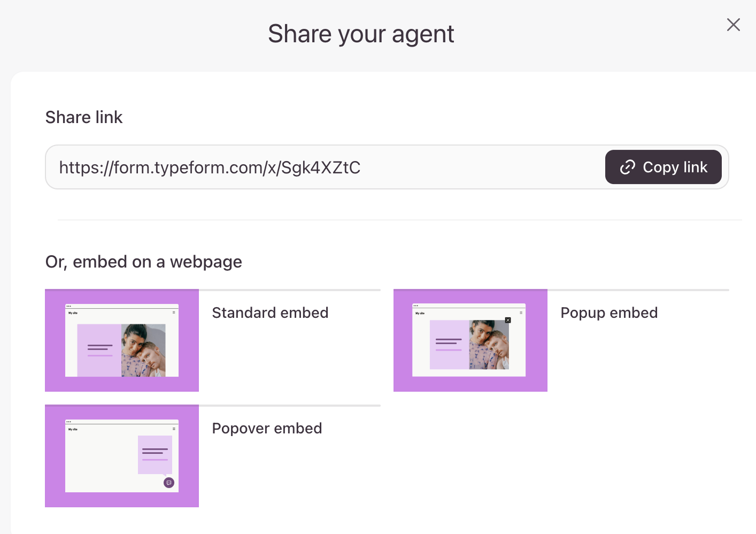
Task: Click the Copy link button
Action: click(x=663, y=167)
